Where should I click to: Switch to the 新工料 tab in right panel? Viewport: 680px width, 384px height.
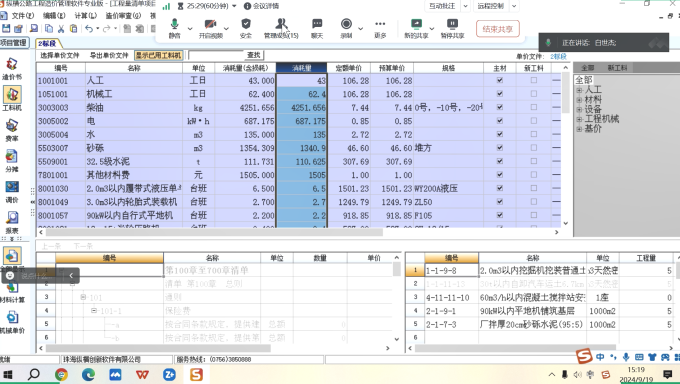pyautogui.click(x=617, y=68)
